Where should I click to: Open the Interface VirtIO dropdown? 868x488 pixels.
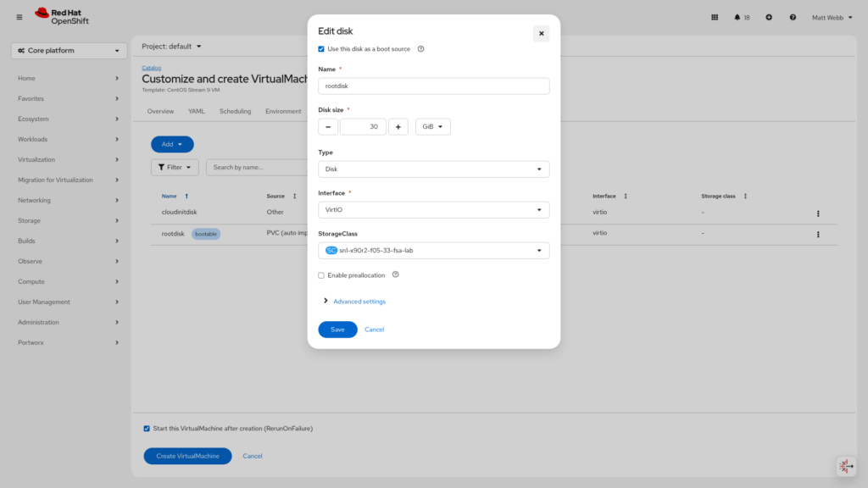pyautogui.click(x=433, y=210)
